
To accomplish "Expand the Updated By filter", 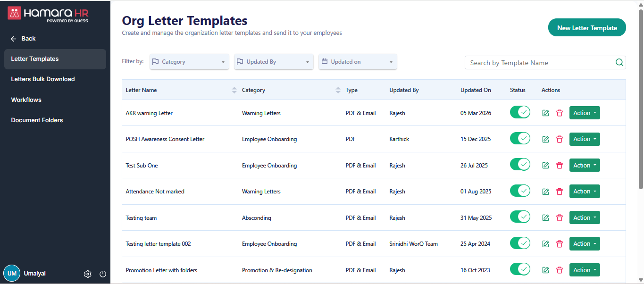I will (x=274, y=62).
